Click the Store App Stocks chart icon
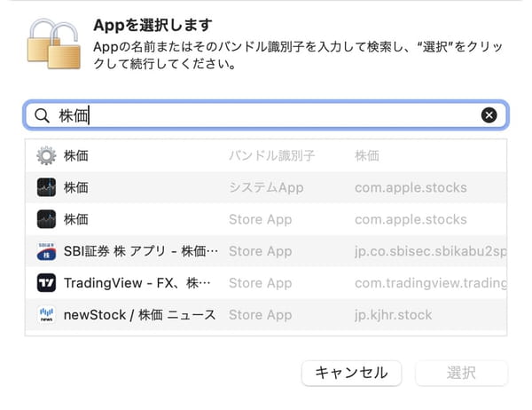The image size is (532, 410). [46, 219]
